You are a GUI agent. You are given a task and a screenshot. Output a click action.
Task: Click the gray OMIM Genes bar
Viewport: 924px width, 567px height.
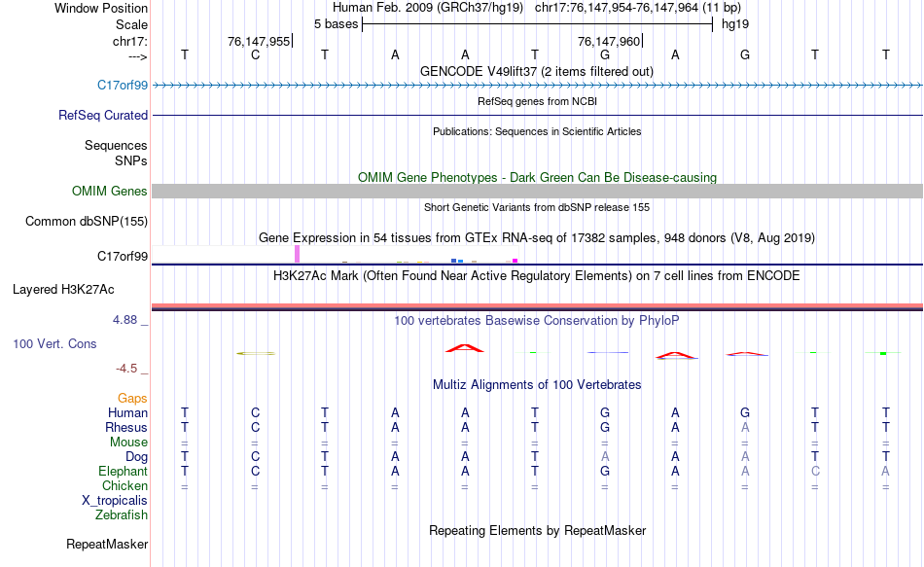[x=537, y=191]
